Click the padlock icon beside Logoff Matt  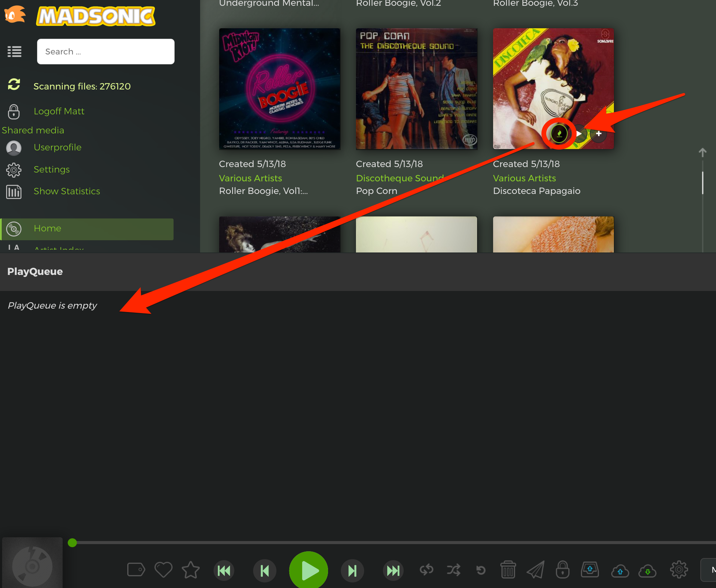(x=14, y=112)
